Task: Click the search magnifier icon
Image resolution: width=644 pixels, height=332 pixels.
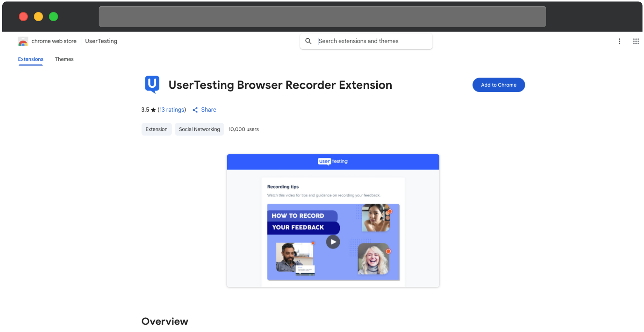Action: (308, 41)
